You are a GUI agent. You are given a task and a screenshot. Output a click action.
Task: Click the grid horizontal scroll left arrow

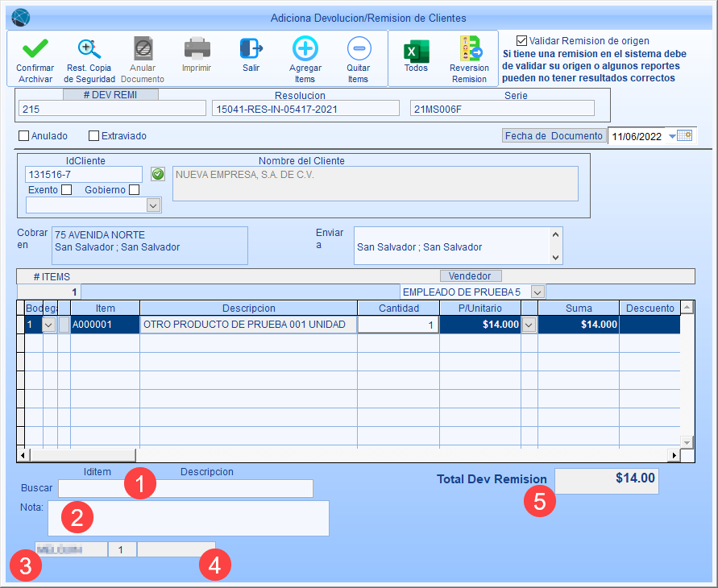click(x=23, y=455)
